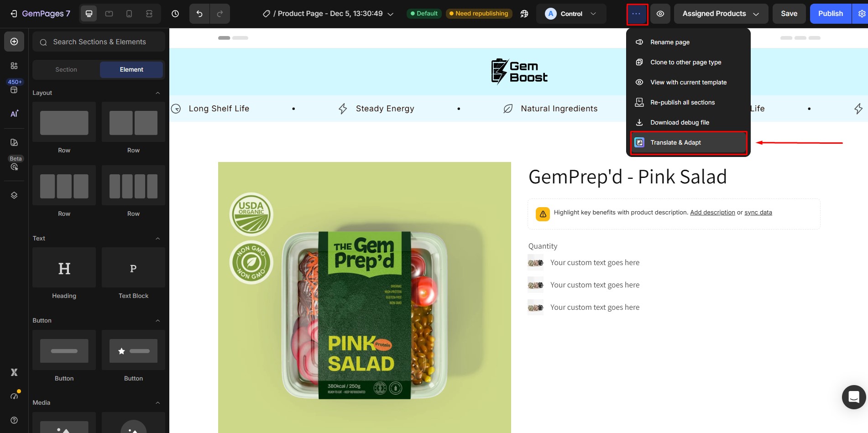Image resolution: width=868 pixels, height=433 pixels.
Task: Open the chat support bubble
Action: click(854, 397)
